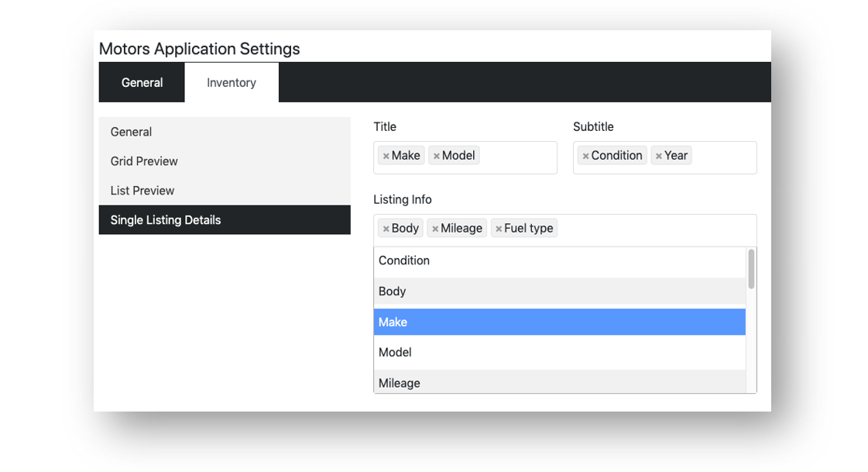Click the dropdown list scrollbar thumb
The image size is (868, 472).
point(751,269)
